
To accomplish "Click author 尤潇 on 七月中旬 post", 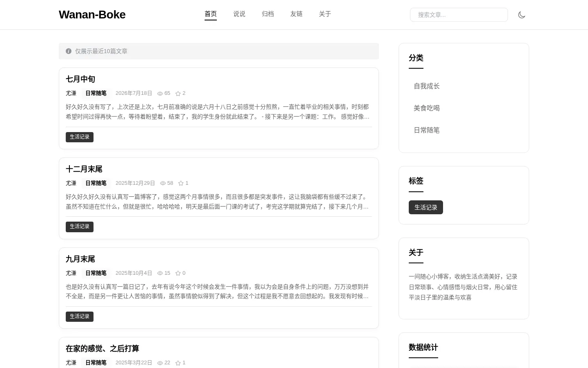I will point(71,93).
